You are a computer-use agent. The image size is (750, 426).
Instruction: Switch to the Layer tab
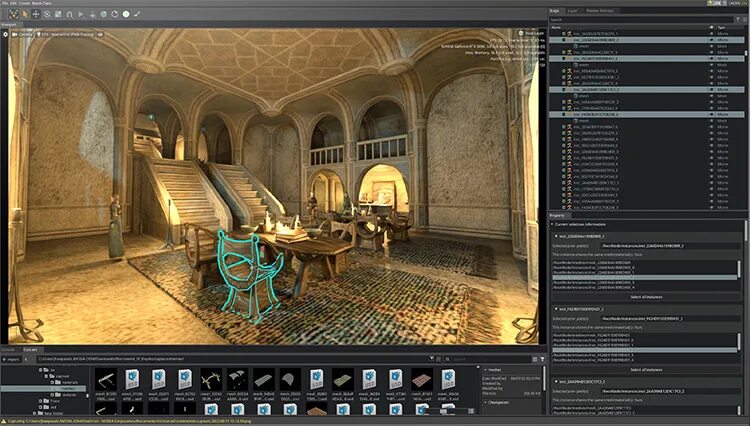573,11
